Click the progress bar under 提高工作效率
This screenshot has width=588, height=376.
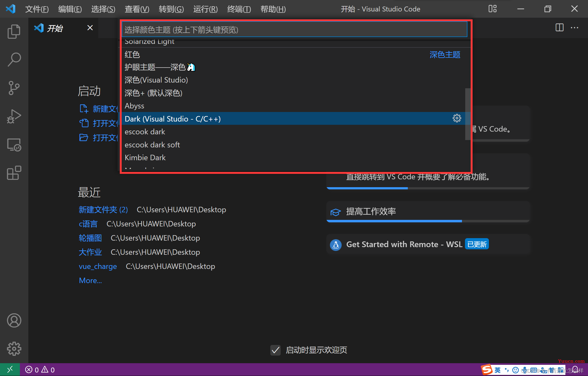428,221
